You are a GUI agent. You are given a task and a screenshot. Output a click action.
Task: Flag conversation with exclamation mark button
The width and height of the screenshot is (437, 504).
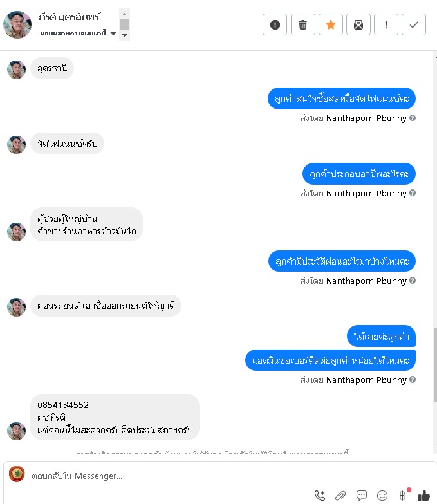(x=386, y=24)
